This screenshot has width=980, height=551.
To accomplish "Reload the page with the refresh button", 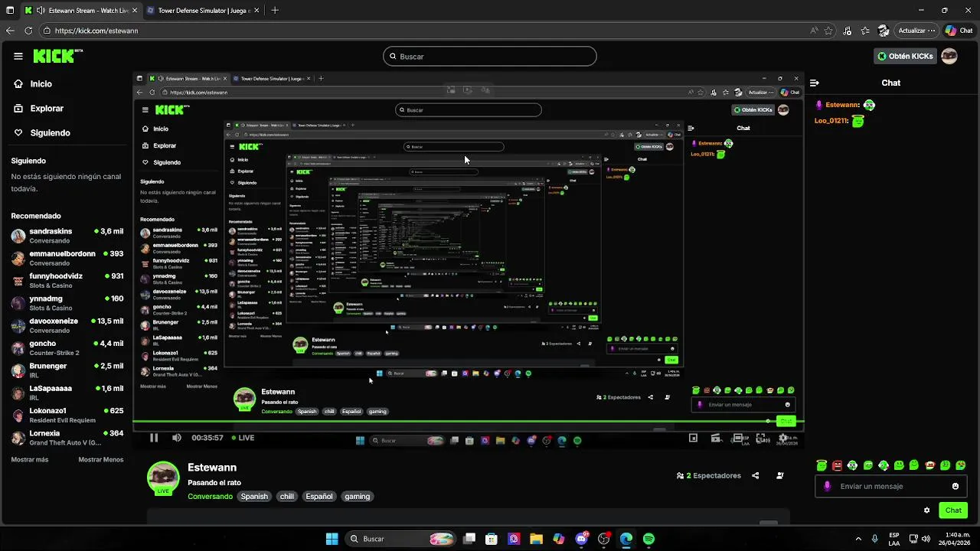I will pyautogui.click(x=28, y=31).
